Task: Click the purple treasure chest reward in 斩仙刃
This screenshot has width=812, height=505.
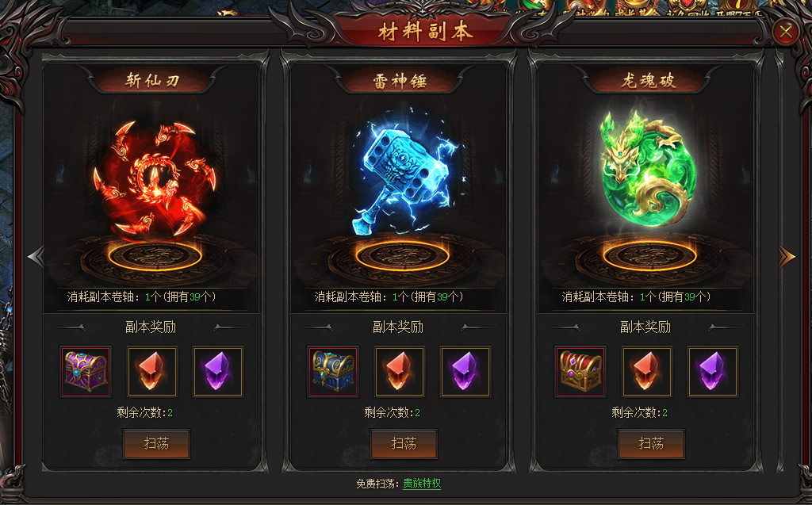Action: tap(86, 372)
